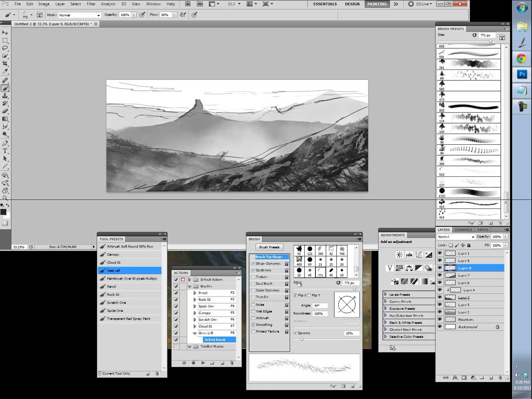Image resolution: width=532 pixels, height=399 pixels.
Task: Select the Crop tool
Action: click(5, 64)
